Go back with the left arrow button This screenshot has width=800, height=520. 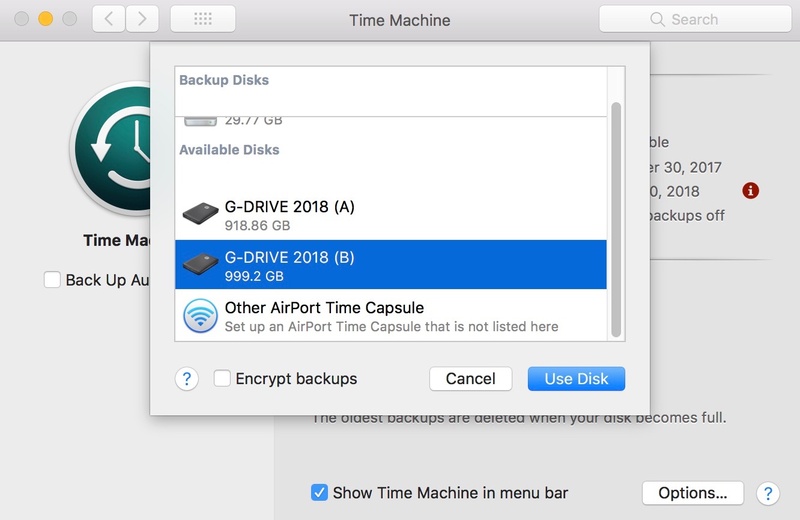click(108, 19)
